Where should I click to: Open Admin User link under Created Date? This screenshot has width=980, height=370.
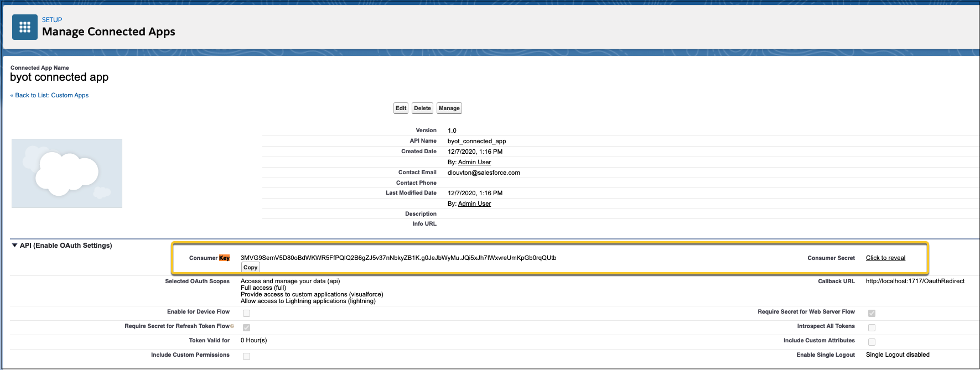pyautogui.click(x=474, y=162)
